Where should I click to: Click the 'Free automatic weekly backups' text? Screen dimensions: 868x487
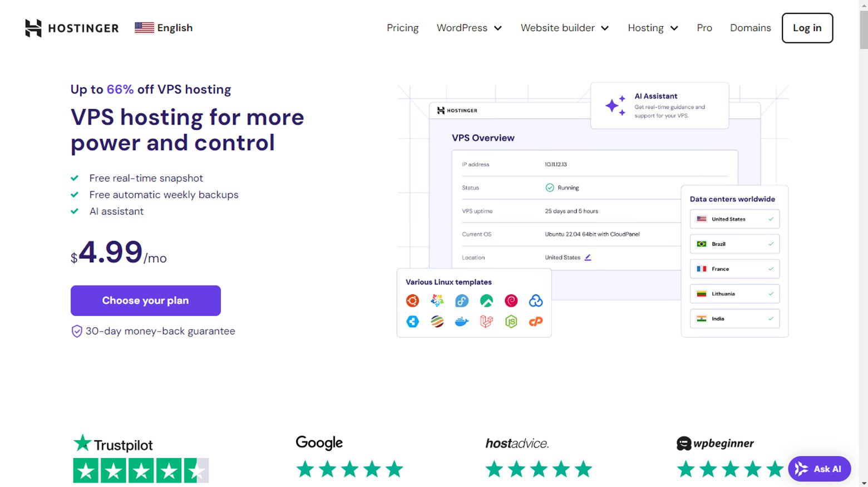[164, 195]
